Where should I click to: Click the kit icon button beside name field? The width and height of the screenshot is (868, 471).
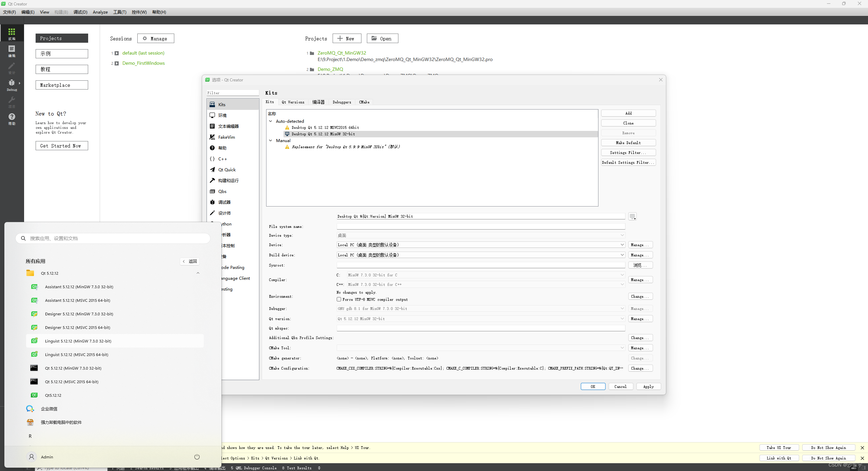(x=632, y=216)
